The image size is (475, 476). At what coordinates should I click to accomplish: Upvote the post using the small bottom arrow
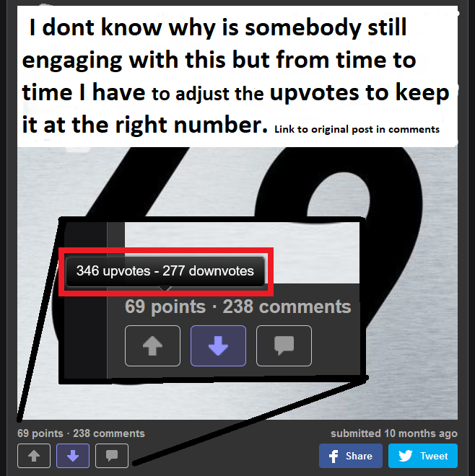click(34, 456)
